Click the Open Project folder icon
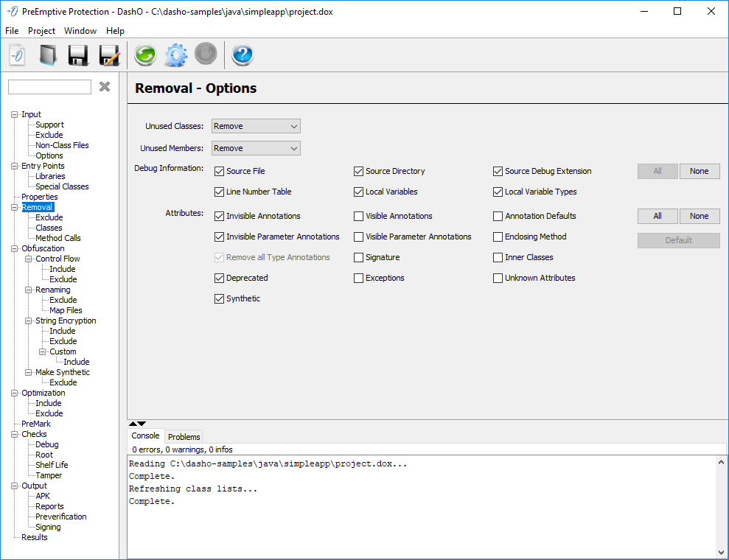 click(48, 55)
